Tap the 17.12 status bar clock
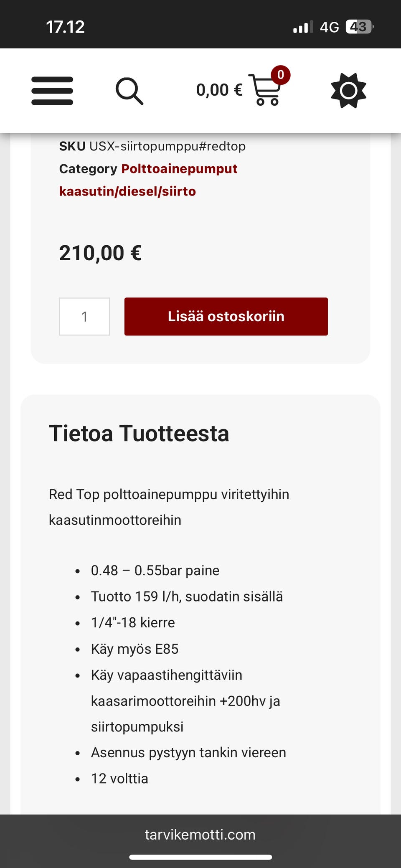Viewport: 401px width, 868px height. (65, 27)
